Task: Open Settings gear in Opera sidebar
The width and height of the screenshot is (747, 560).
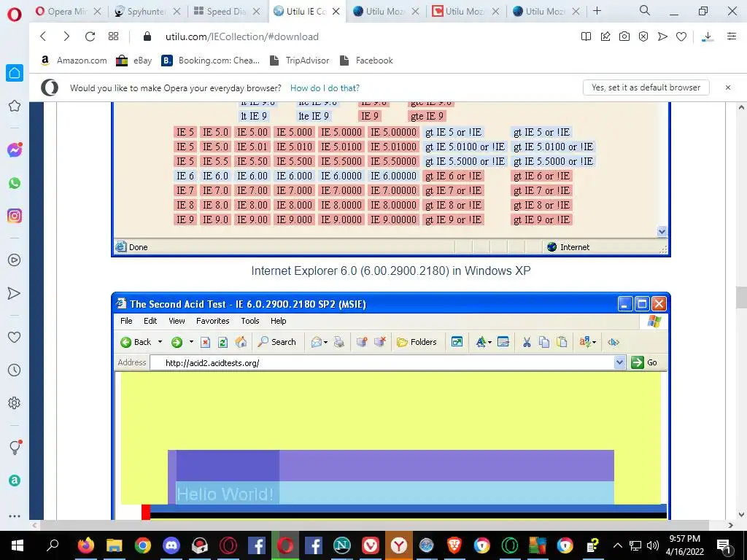Action: pos(15,402)
